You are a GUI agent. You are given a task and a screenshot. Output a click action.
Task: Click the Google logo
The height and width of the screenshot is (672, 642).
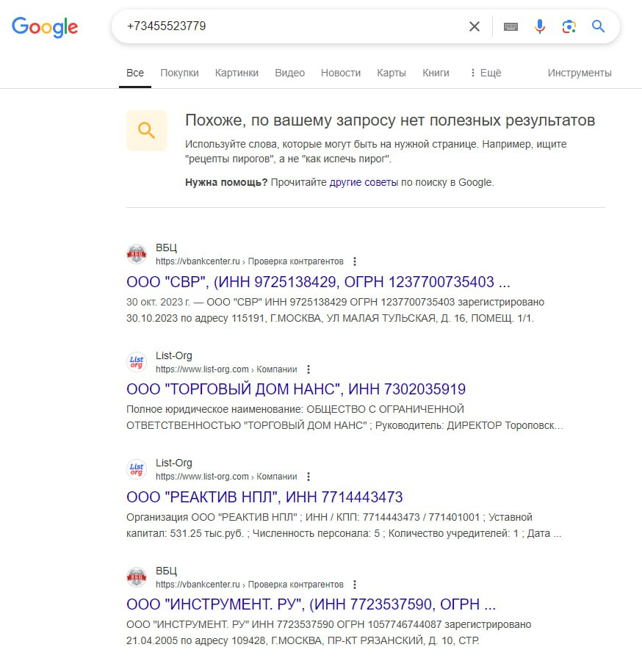pos(45,27)
